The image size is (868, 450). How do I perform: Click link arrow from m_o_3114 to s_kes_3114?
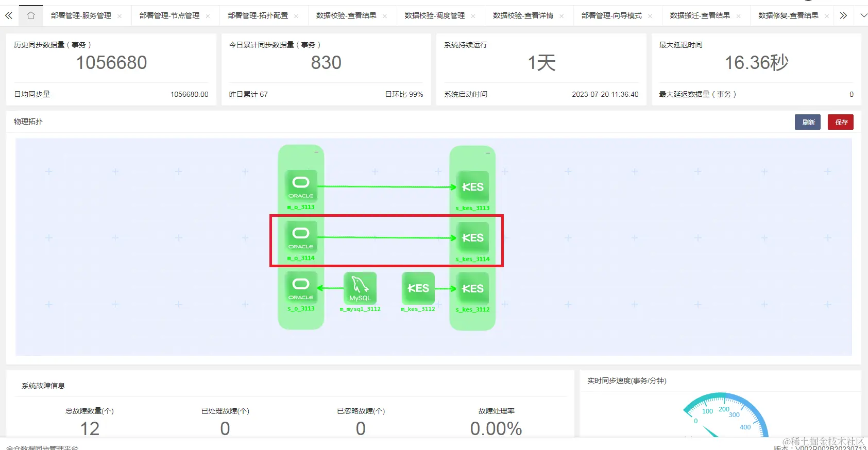coord(387,237)
